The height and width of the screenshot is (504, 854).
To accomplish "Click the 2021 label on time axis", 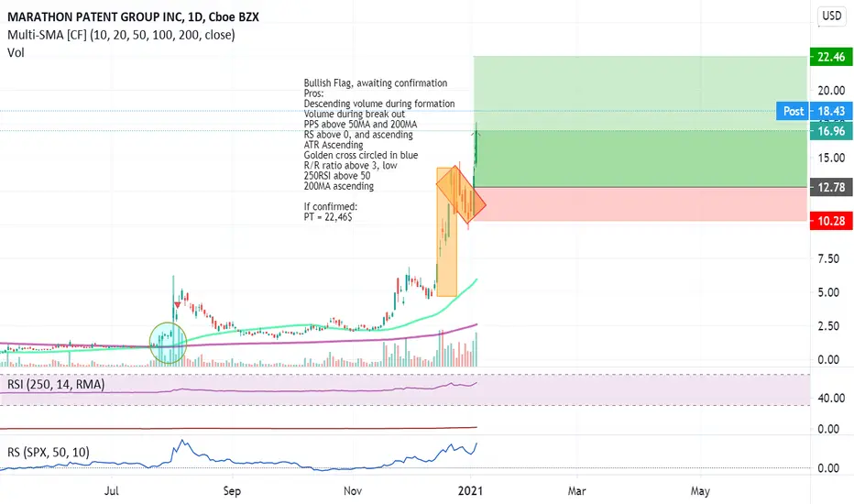I will pyautogui.click(x=470, y=491).
